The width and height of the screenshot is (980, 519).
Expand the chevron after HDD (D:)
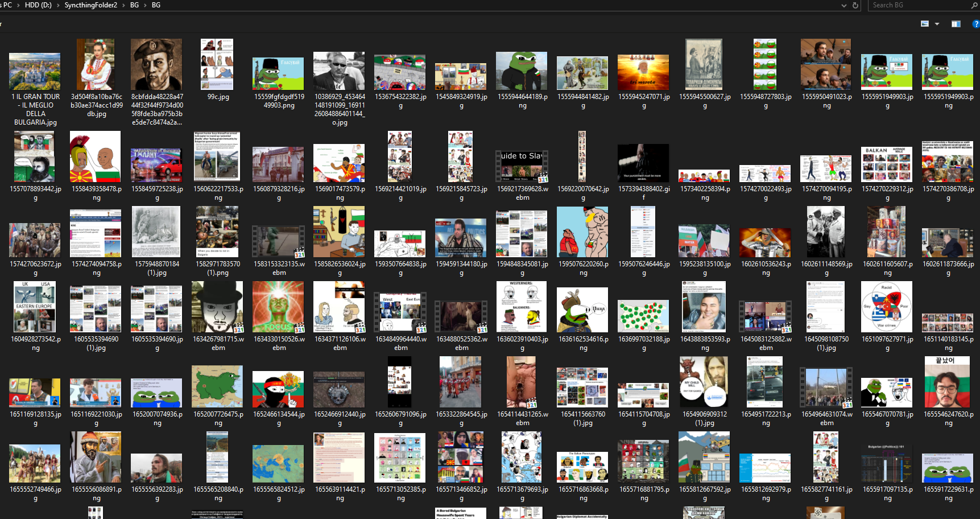58,5
